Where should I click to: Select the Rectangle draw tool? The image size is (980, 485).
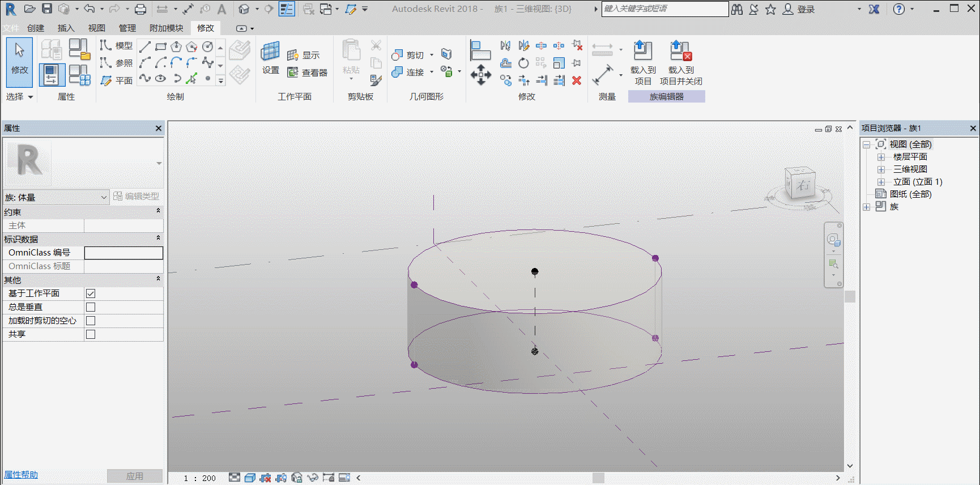tap(160, 46)
